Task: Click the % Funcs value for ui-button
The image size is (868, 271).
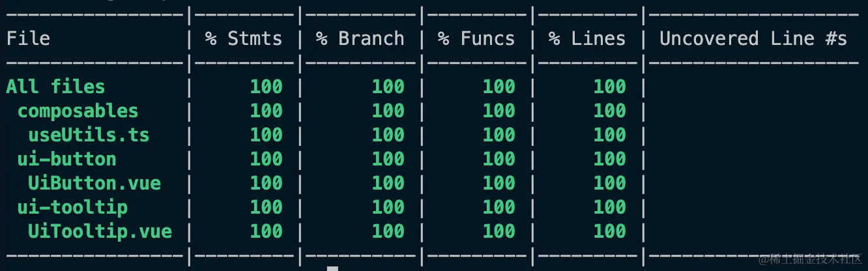Action: 499,159
